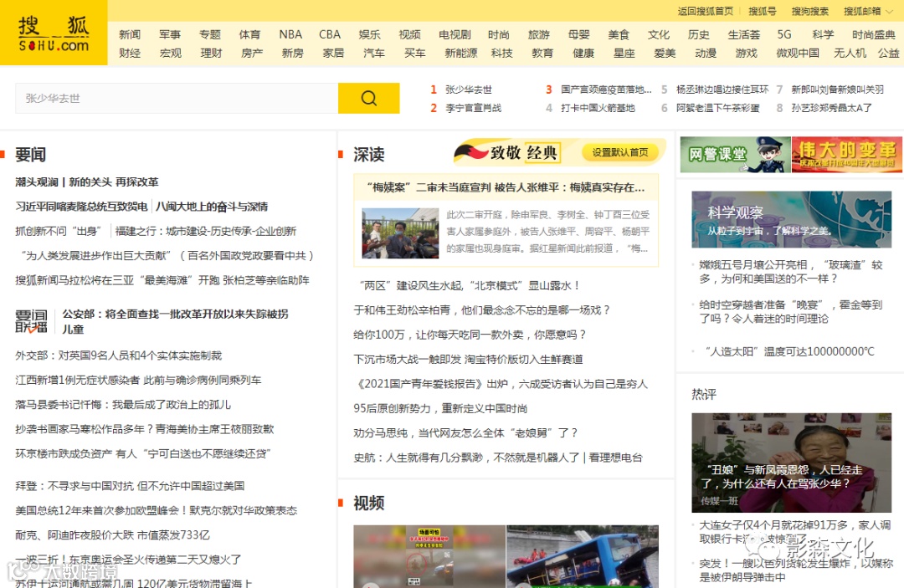
Task: Open 八闽大地上的奋斗与深情 article
Action: (212, 206)
